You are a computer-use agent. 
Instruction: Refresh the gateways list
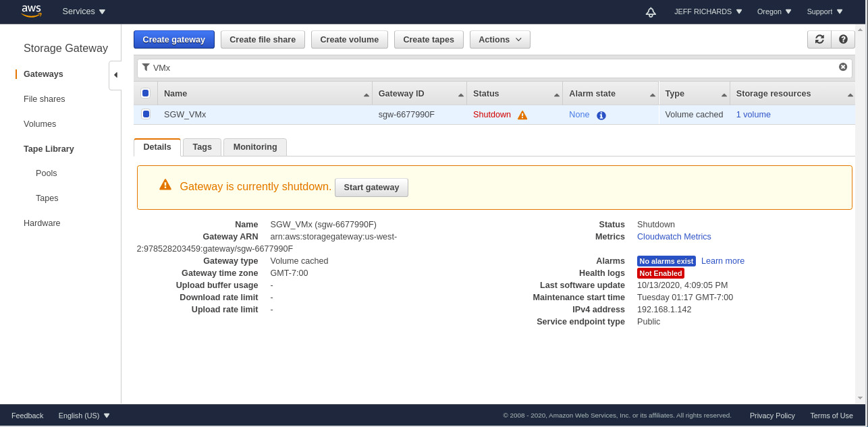tap(819, 39)
